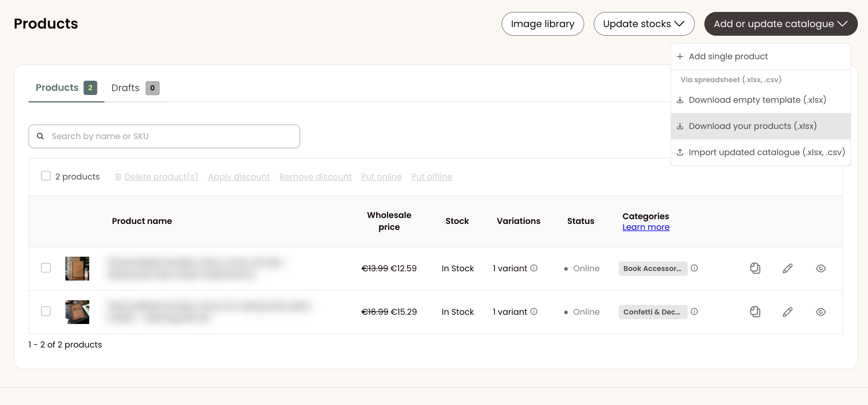868x405 pixels.
Task: Open the Image library
Action: pos(543,24)
